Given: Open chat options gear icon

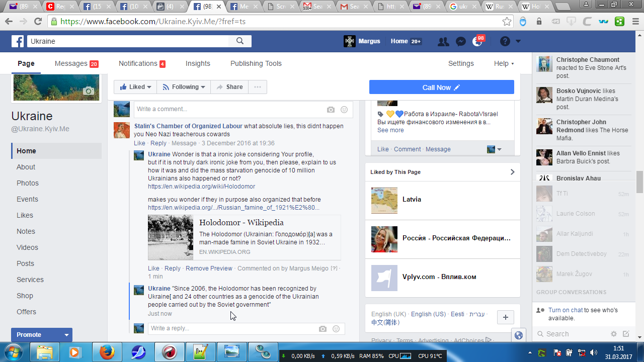Looking at the screenshot, I should pyautogui.click(x=614, y=334).
